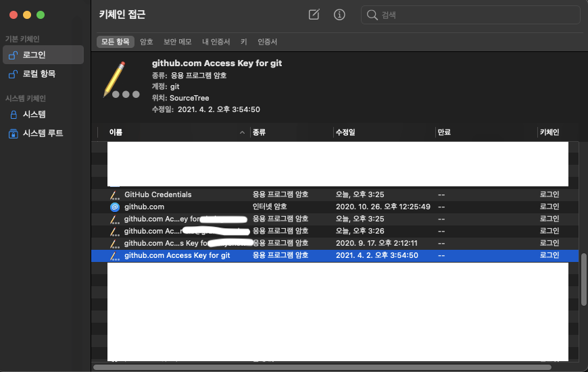Viewport: 588px width, 372px height.
Task: Click the yellow minimize window button
Action: pos(27,15)
